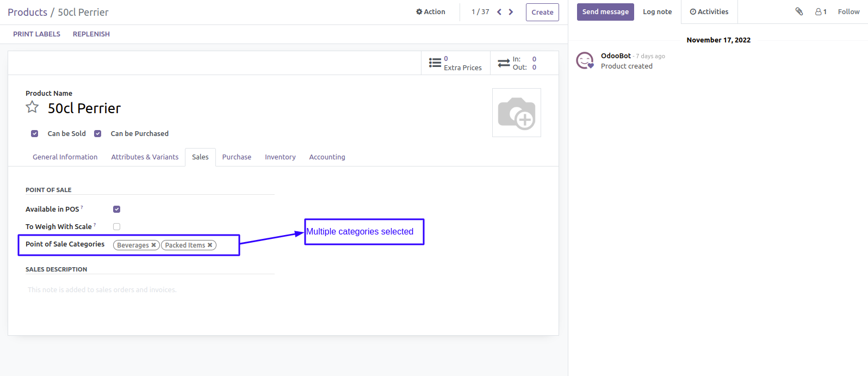The width and height of the screenshot is (868, 376).
Task: Switch to the Inventory tab
Action: point(280,157)
